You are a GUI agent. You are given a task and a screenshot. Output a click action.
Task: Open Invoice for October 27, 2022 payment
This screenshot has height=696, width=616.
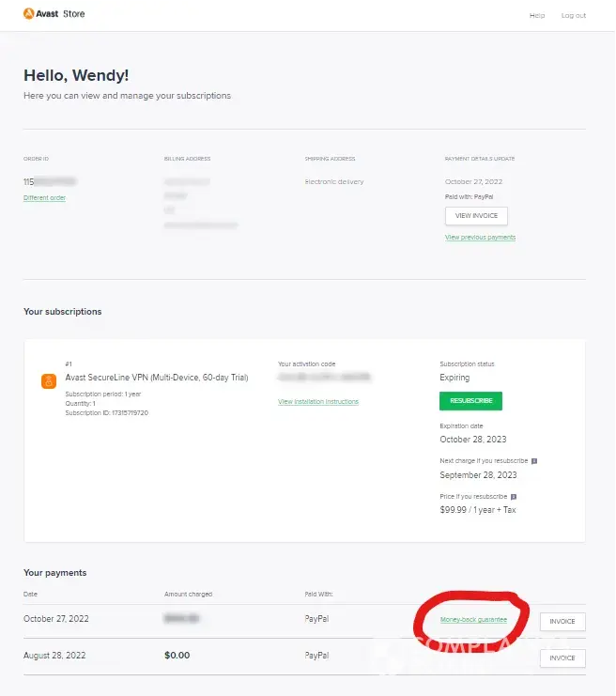click(562, 621)
